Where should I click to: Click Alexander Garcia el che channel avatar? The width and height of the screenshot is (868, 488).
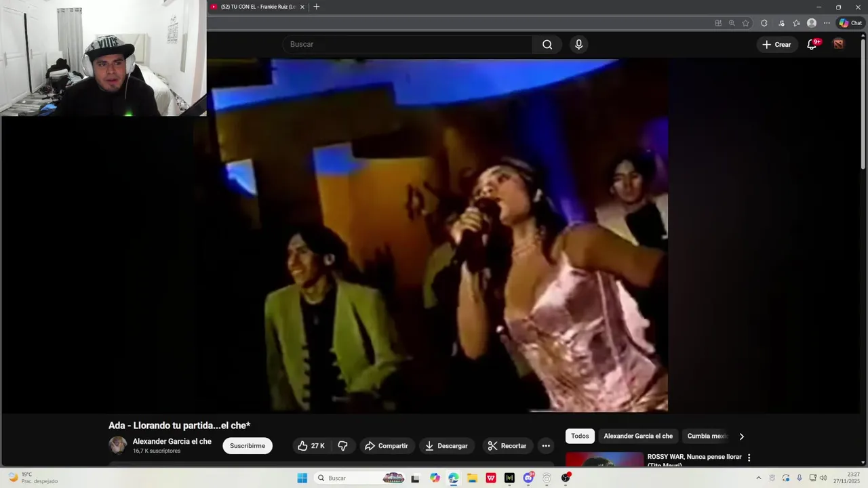coord(118,445)
